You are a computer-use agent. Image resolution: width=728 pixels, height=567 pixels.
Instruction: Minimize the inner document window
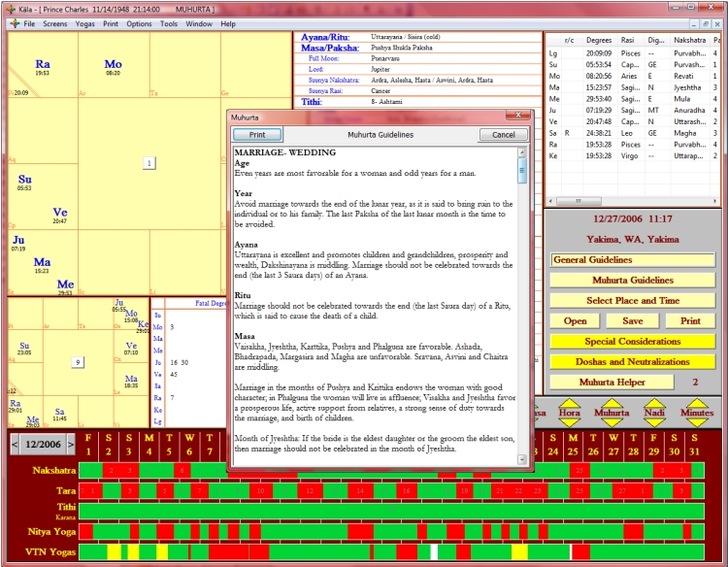[695, 23]
